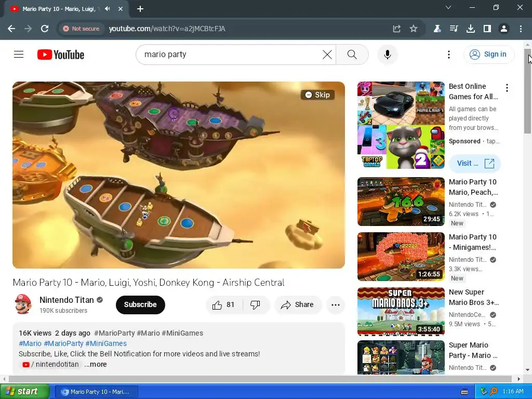This screenshot has width=532, height=399.
Task: Expand description with ...more
Action: (96, 364)
